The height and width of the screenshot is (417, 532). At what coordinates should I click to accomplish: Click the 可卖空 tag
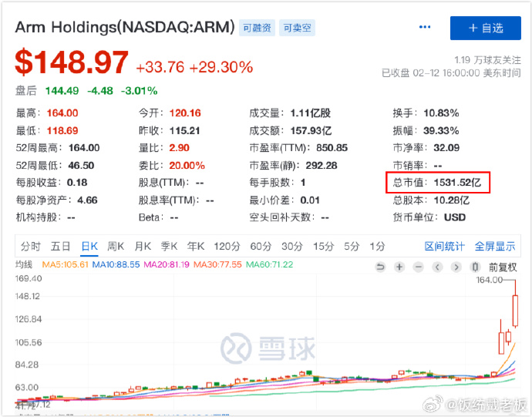pyautogui.click(x=297, y=28)
